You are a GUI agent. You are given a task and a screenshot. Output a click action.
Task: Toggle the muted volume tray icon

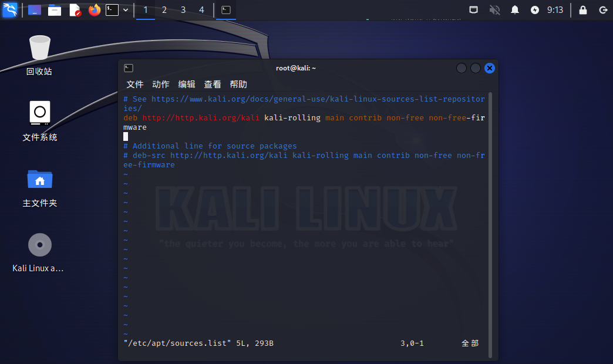[x=494, y=10]
